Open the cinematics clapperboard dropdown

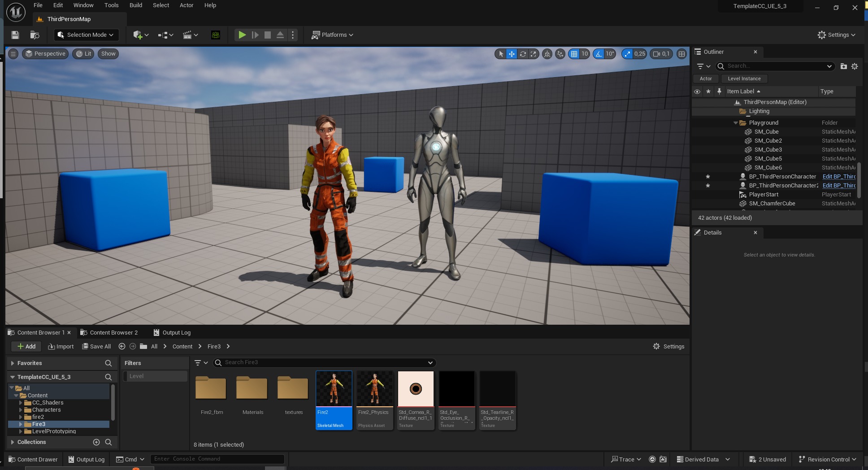[191, 35]
